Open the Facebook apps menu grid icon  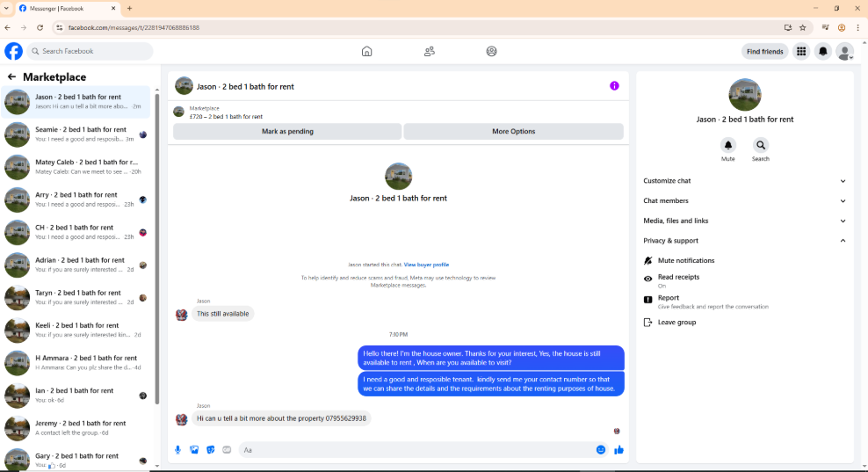click(801, 52)
